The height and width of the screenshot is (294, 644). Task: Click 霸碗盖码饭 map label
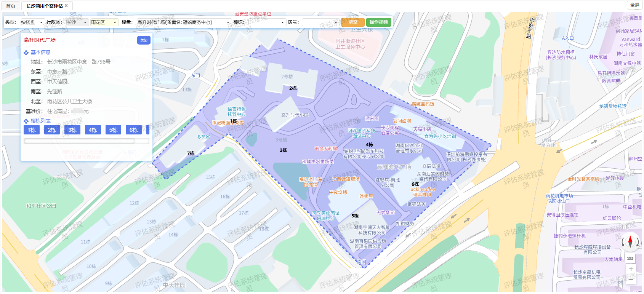(x=423, y=104)
